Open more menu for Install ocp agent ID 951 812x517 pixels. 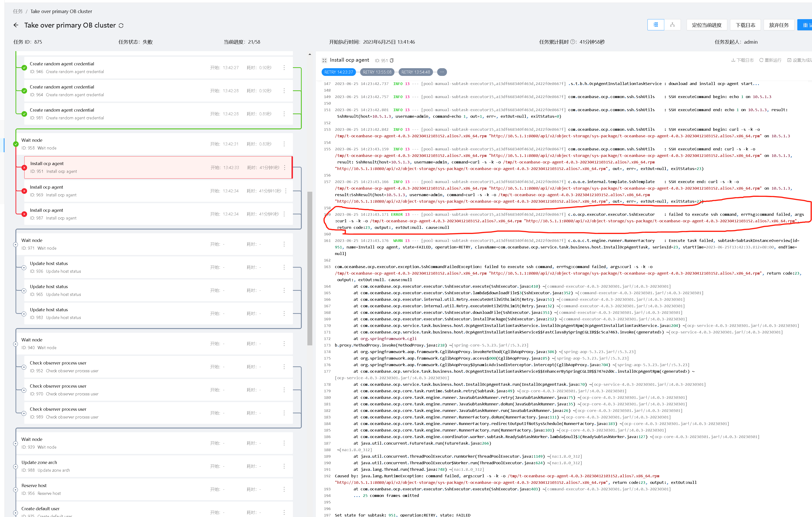coord(285,167)
